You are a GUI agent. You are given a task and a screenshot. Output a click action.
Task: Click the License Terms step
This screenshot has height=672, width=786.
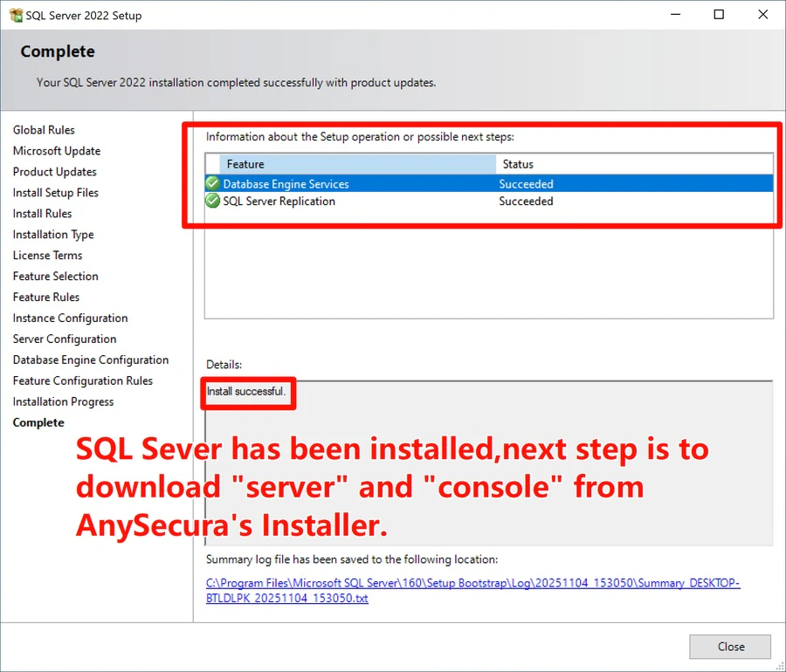click(48, 256)
